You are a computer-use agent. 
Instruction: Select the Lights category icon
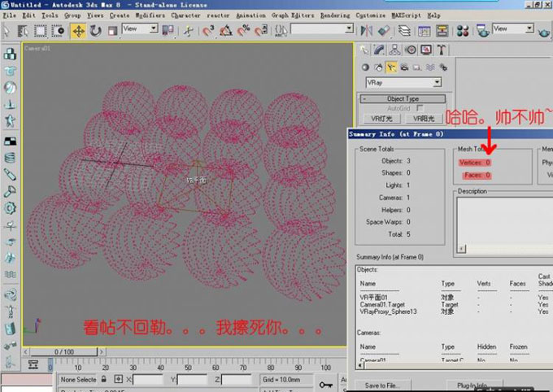[391, 67]
